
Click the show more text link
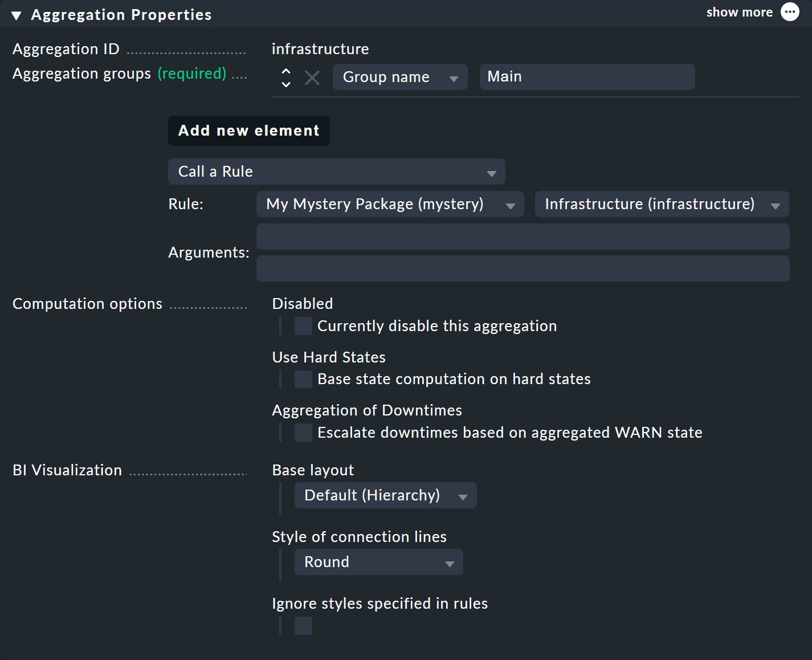click(x=739, y=13)
